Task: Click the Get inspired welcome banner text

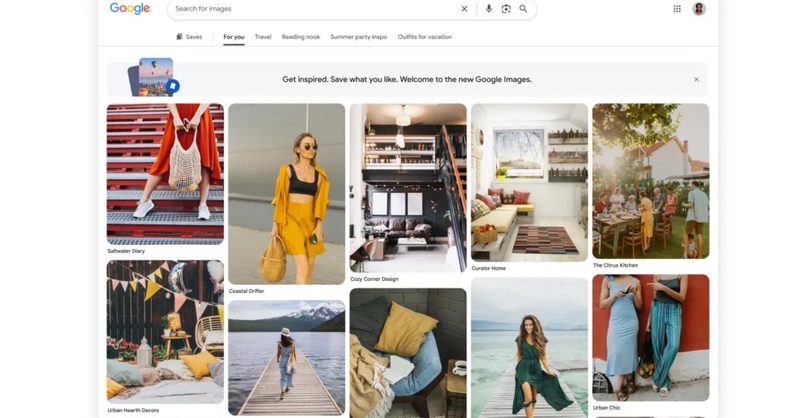Action: point(407,80)
